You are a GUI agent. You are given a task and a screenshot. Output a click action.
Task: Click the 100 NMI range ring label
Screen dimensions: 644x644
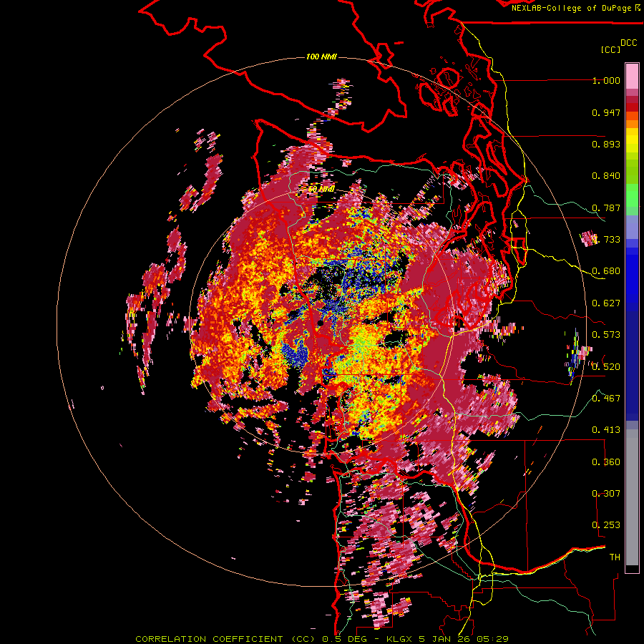click(321, 57)
